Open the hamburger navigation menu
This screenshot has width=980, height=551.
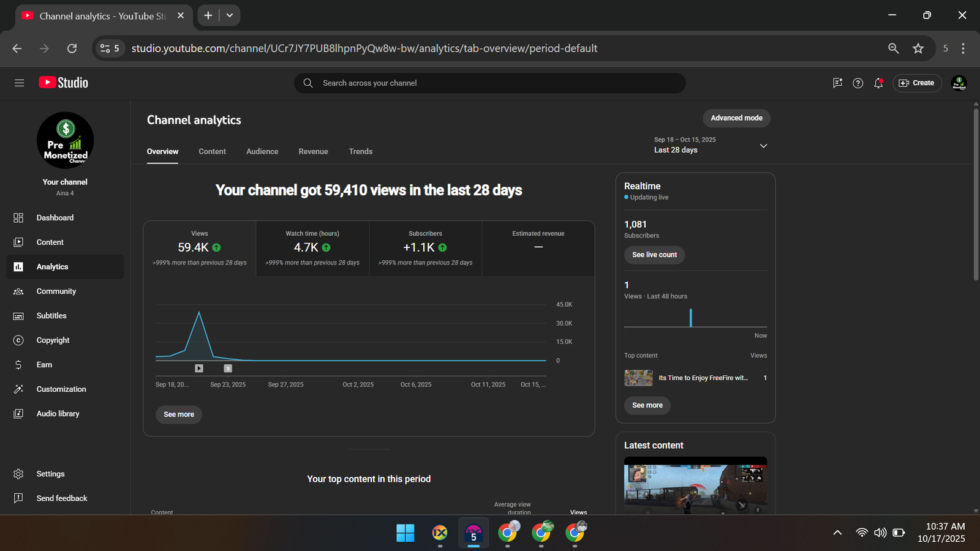pyautogui.click(x=19, y=83)
